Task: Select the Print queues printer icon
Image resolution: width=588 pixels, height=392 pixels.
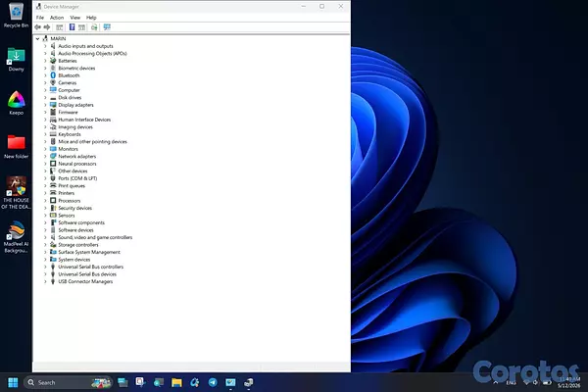Action: (53, 185)
